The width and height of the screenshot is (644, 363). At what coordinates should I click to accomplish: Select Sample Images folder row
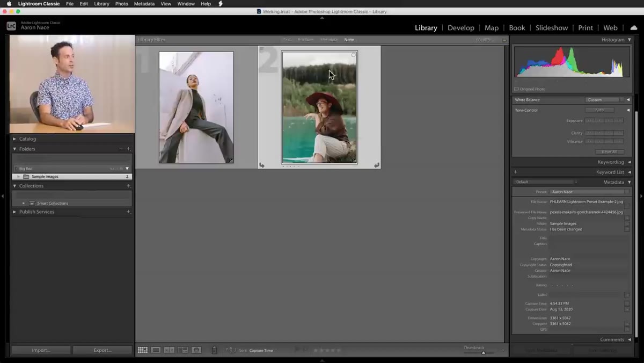tap(72, 177)
